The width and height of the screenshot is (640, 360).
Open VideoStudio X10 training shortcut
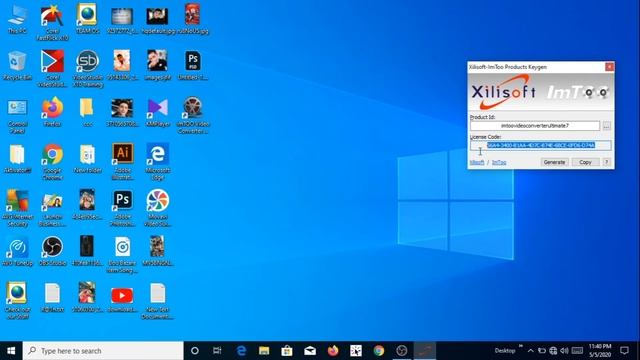(87, 69)
